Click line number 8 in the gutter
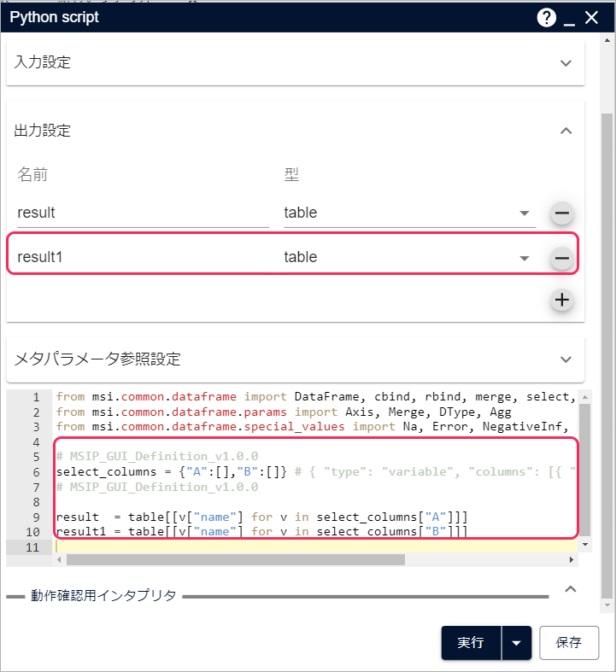The image size is (616, 672). (36, 502)
